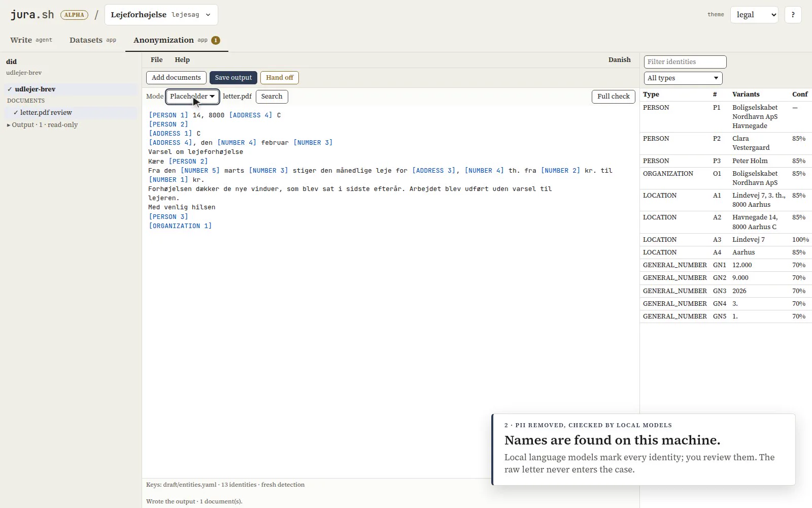
Task: Open the Placeholder mode dropdown
Action: (192, 97)
